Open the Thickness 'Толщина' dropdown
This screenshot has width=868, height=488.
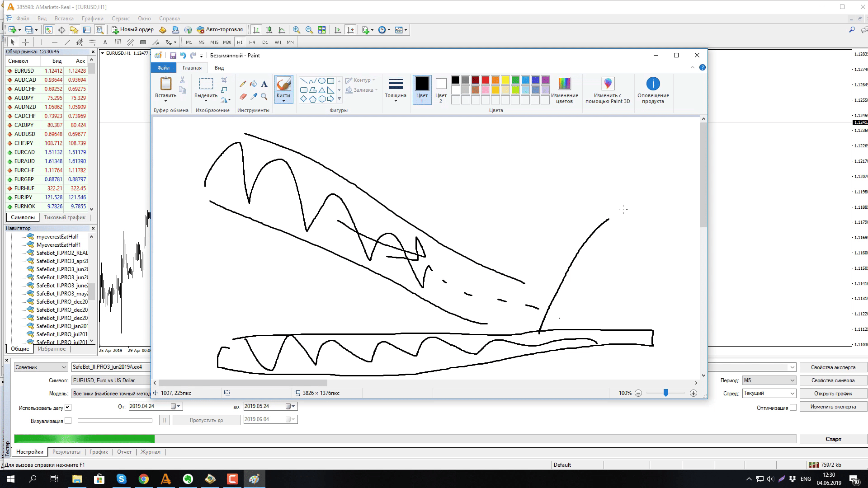(x=396, y=89)
